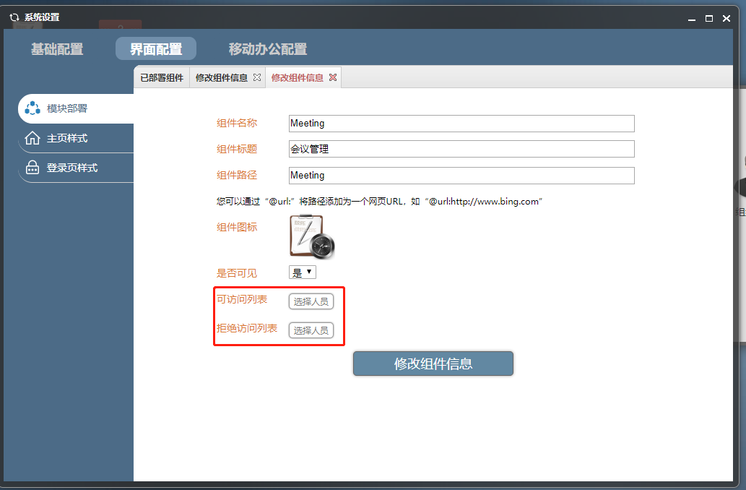Select 登录页样式 in the sidebar

coord(76,168)
